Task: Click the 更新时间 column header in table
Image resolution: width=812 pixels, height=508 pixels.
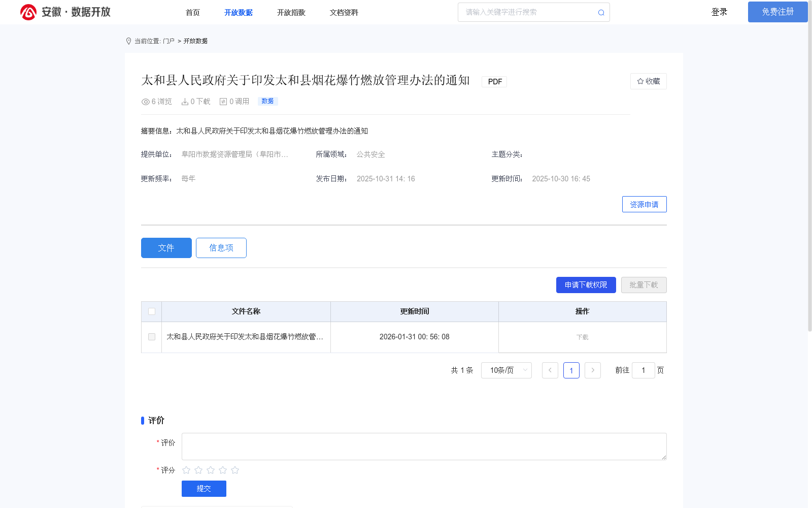Action: [415, 311]
